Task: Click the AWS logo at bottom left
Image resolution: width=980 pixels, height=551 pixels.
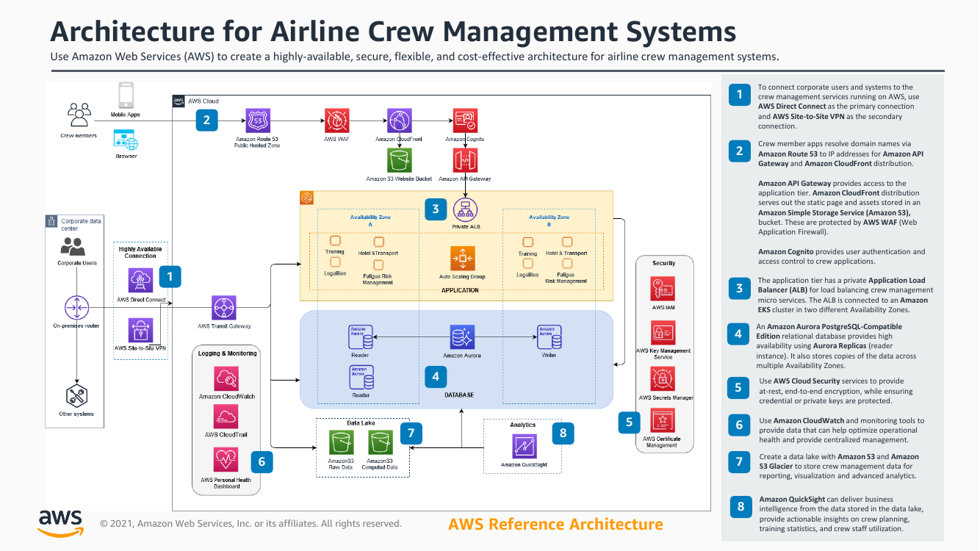Action: click(60, 523)
